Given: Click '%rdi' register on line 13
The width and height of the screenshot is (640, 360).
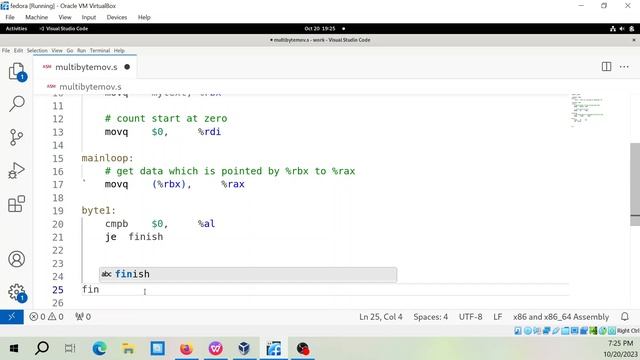Looking at the screenshot, I should tap(209, 132).
